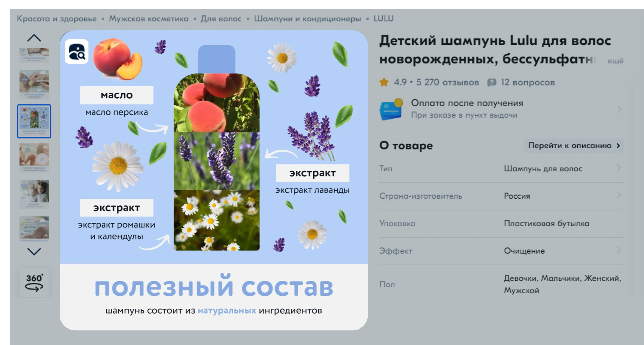The image size is (644, 345).
Task: Click the Россия value
Action: 517,196
